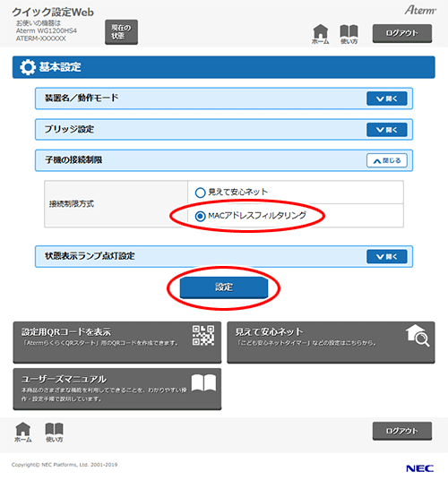This screenshot has width=448, height=480.
Task: Expand the 状態表示ランプ点灯設定 section
Action: 387,256
